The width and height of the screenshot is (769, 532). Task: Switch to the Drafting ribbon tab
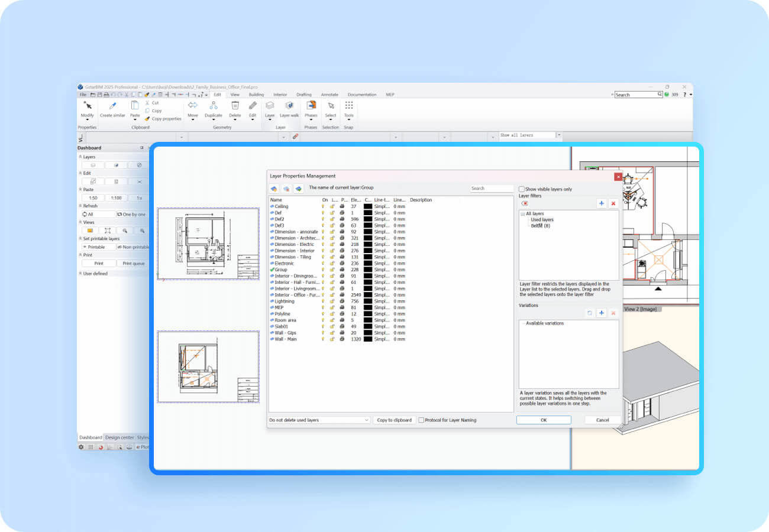pos(303,95)
